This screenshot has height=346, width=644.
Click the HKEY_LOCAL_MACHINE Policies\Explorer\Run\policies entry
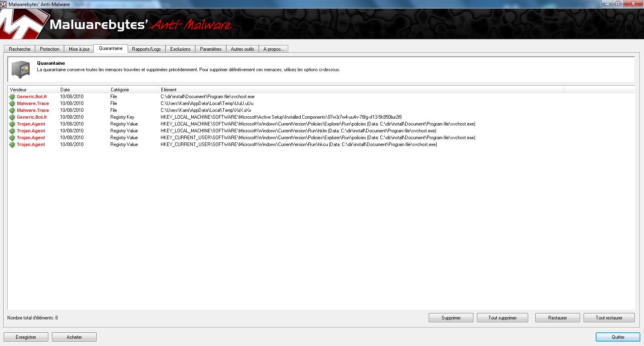tap(318, 124)
